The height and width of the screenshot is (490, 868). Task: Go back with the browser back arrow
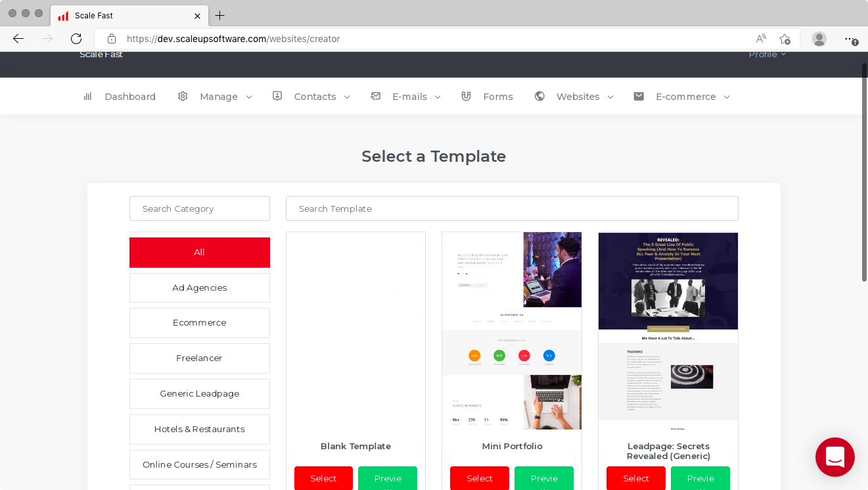18,39
